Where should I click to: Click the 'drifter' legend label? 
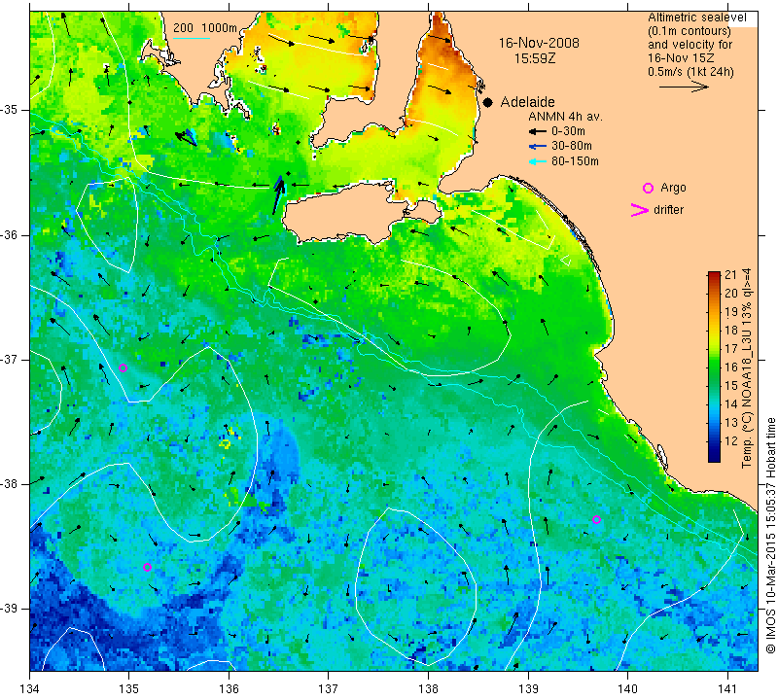click(x=668, y=210)
